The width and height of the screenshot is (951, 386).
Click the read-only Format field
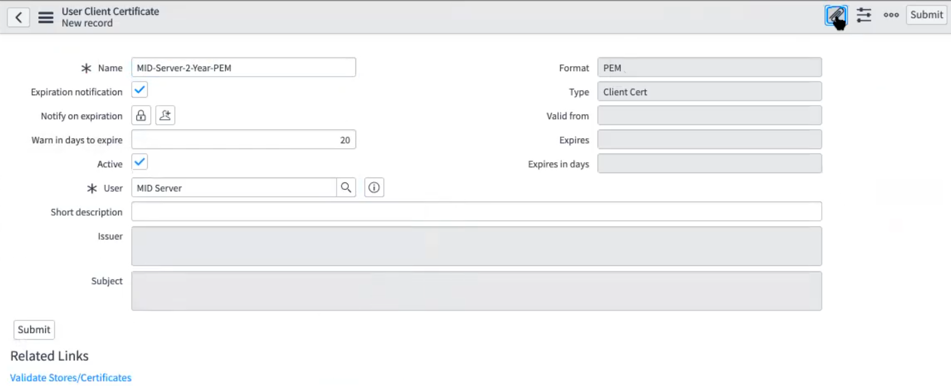coord(710,67)
